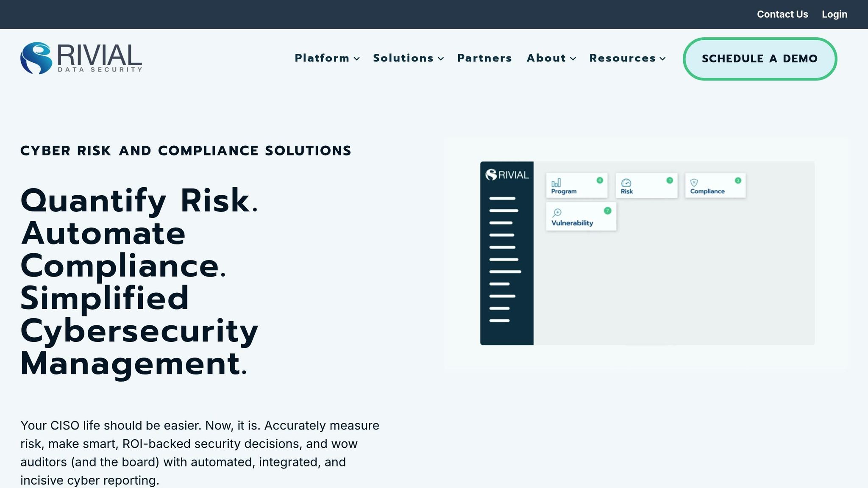The image size is (868, 488).
Task: Click the 'Your CISO life should be easier' paragraph
Action: (x=200, y=453)
